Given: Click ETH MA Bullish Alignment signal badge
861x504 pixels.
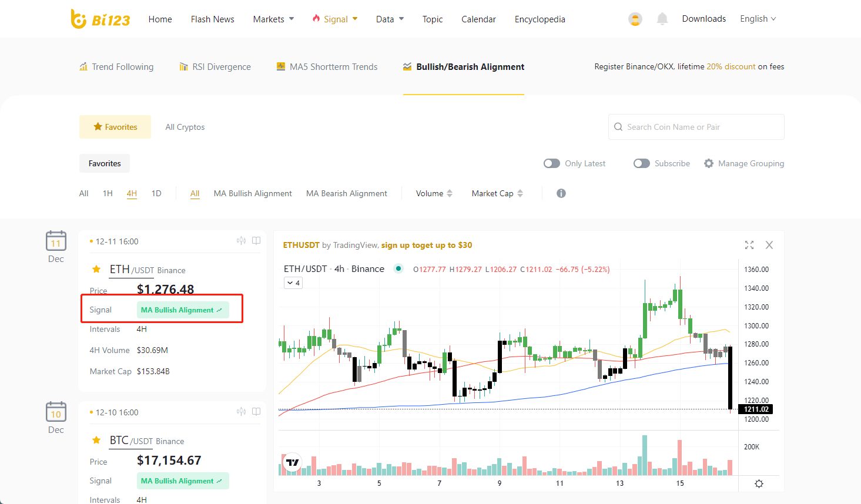Looking at the screenshot, I should coord(183,310).
